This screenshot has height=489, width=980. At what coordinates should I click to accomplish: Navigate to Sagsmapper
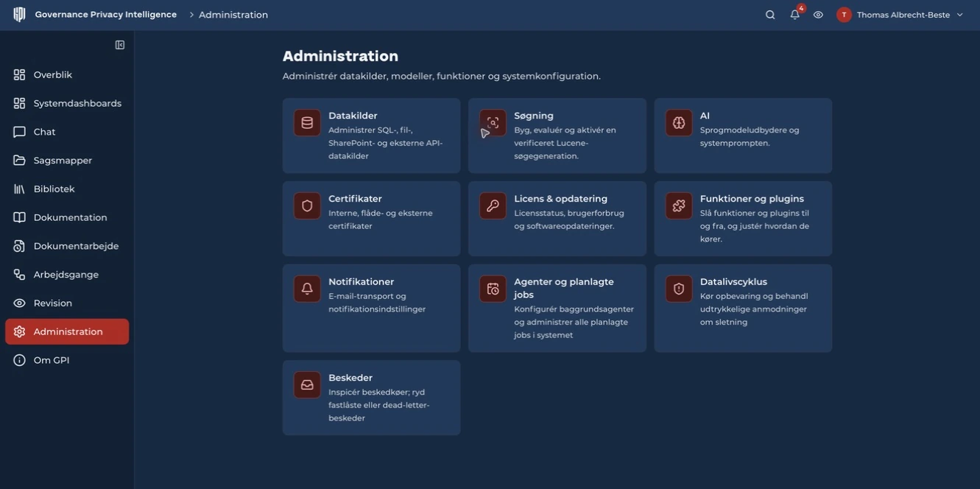63,161
